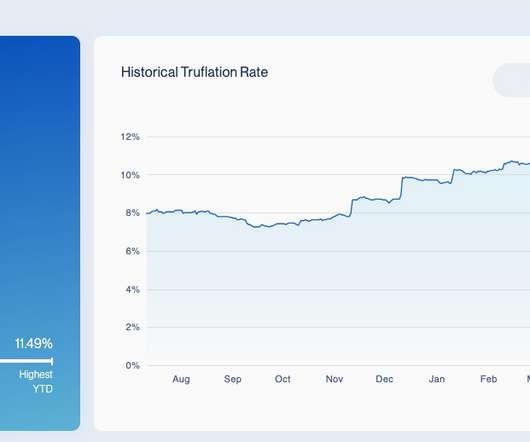Click the highest YTD white range bar
Screen dimensions: 530x442
[x=26, y=361]
